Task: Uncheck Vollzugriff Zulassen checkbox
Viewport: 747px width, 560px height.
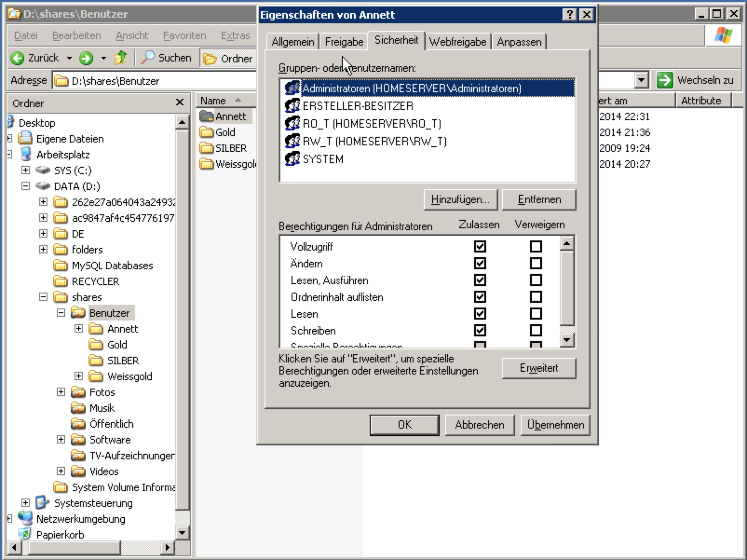Action: pyautogui.click(x=480, y=246)
